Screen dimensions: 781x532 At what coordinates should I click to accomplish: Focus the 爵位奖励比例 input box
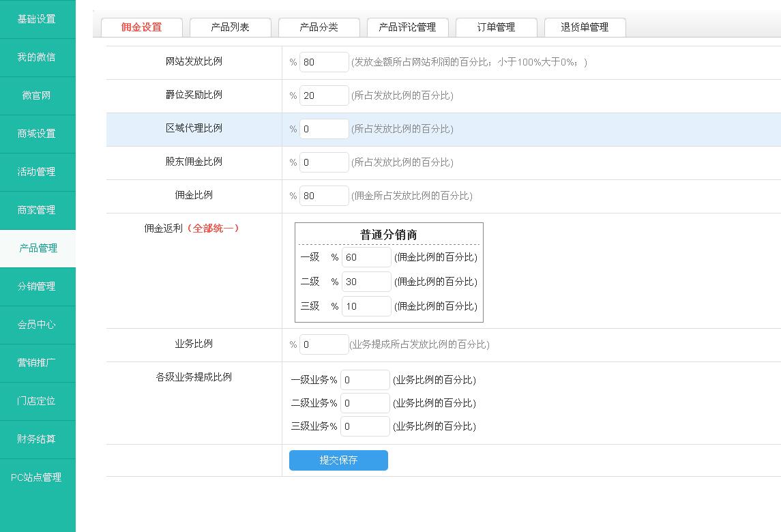324,95
